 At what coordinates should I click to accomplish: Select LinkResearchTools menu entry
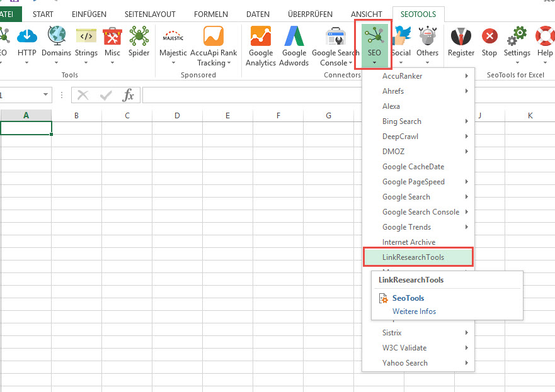(x=419, y=257)
